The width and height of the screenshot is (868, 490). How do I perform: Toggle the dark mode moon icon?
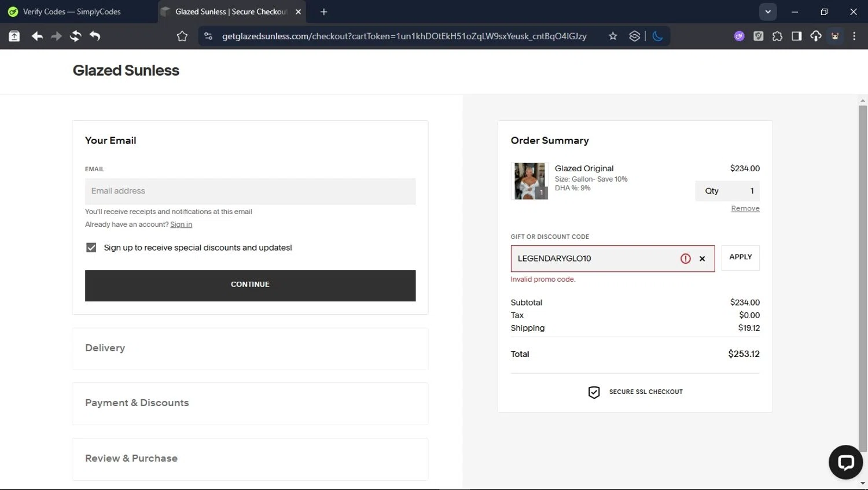click(657, 36)
